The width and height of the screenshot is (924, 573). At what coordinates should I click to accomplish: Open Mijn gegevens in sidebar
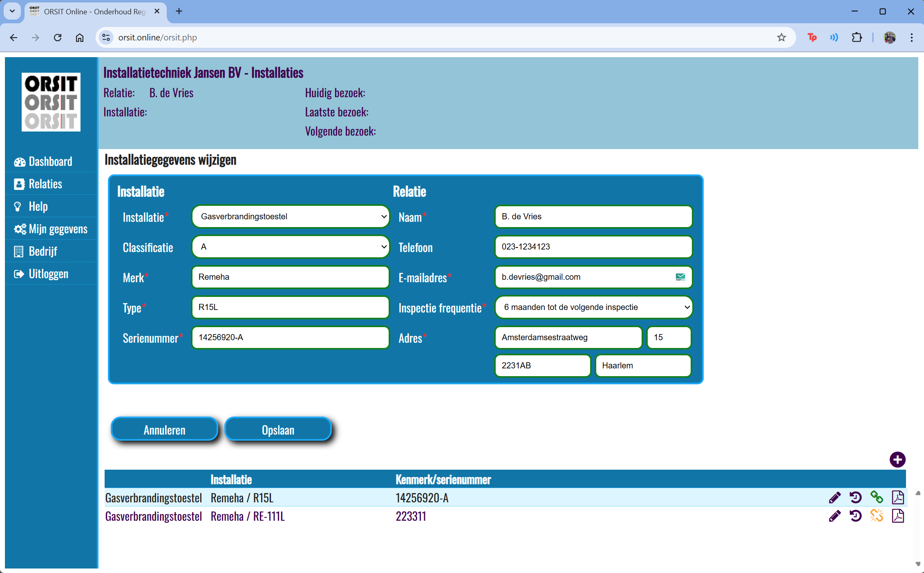click(51, 229)
